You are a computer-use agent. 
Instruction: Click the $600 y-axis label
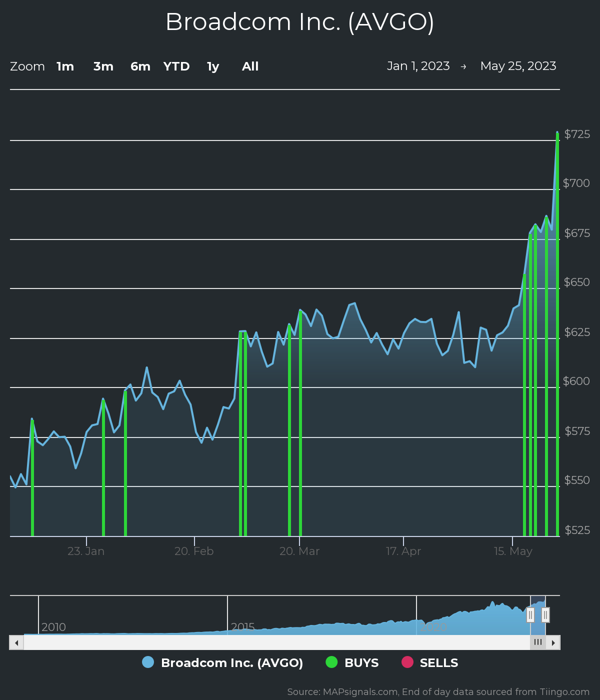(576, 381)
